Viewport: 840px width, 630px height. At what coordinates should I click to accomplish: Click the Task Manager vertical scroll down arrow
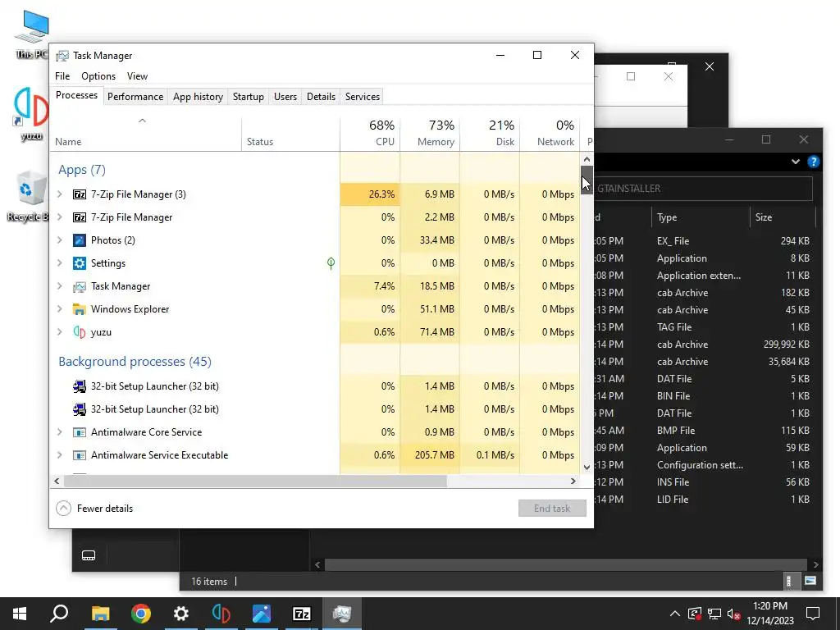tap(587, 467)
